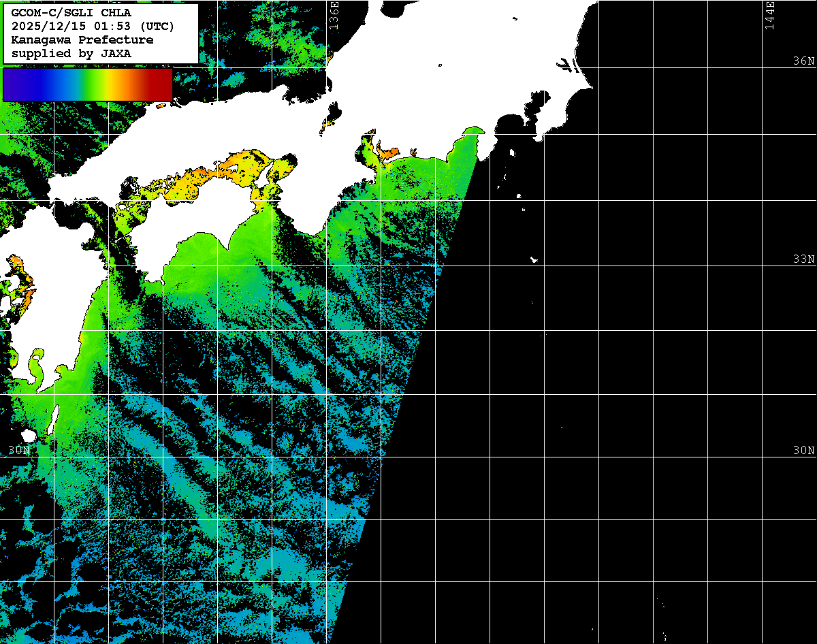The width and height of the screenshot is (817, 644).
Task: Click the 2025/12/15 01:53 (UTC) timestamp
Action: 93,26
